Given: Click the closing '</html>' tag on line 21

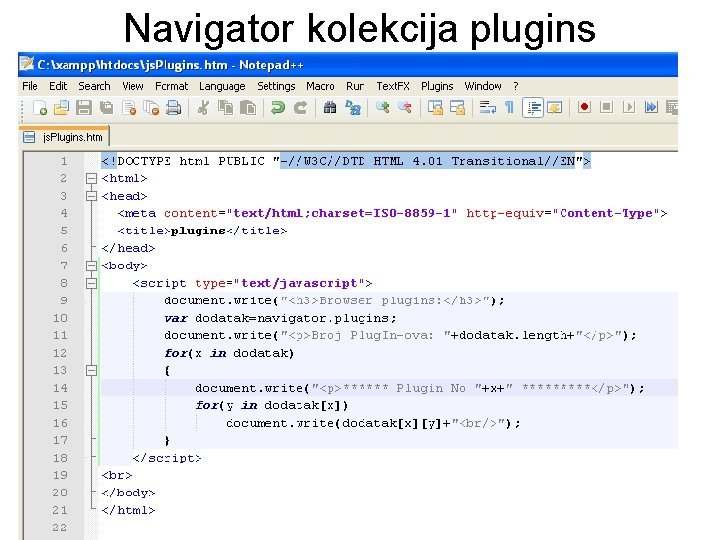Looking at the screenshot, I should click(128, 510).
